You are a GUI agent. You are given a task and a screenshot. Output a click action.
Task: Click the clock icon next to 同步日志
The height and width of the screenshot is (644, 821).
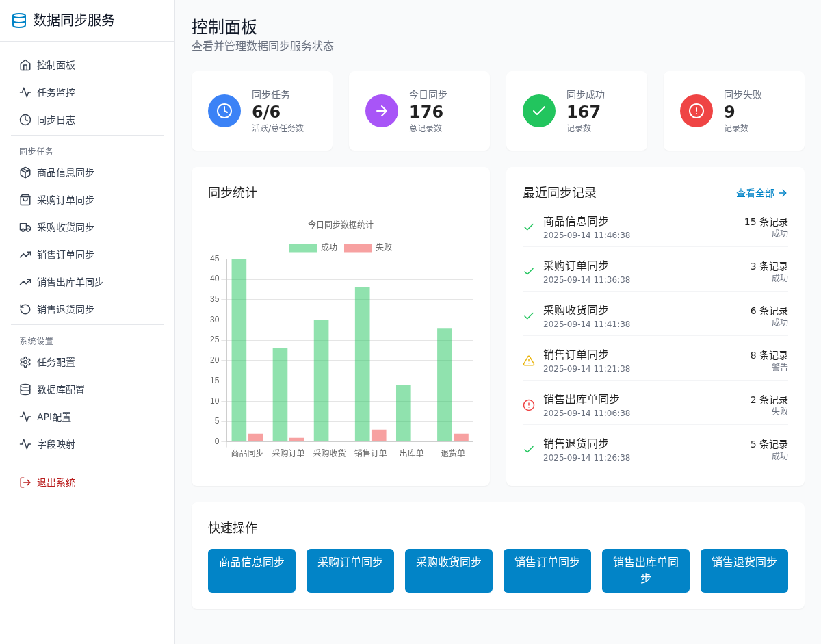25,120
